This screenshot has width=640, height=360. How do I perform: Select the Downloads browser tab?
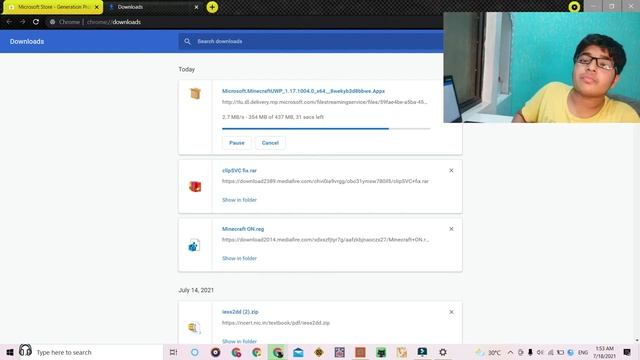click(x=153, y=7)
